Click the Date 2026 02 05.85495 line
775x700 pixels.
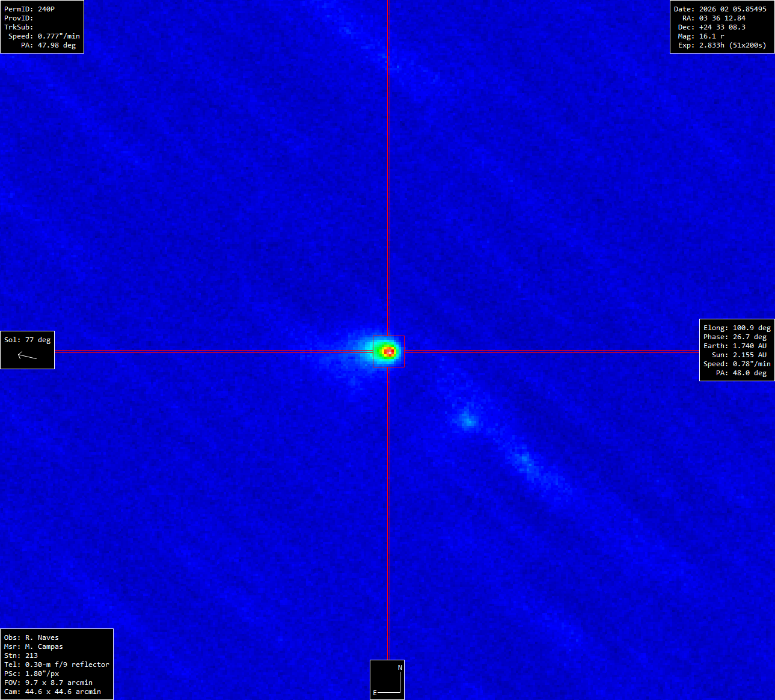pyautogui.click(x=720, y=9)
